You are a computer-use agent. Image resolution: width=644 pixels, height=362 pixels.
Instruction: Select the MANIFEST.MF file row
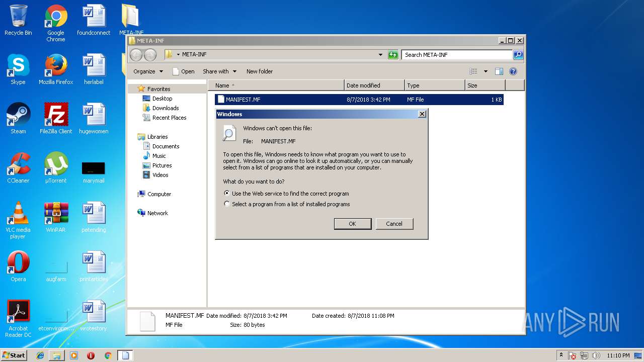359,100
